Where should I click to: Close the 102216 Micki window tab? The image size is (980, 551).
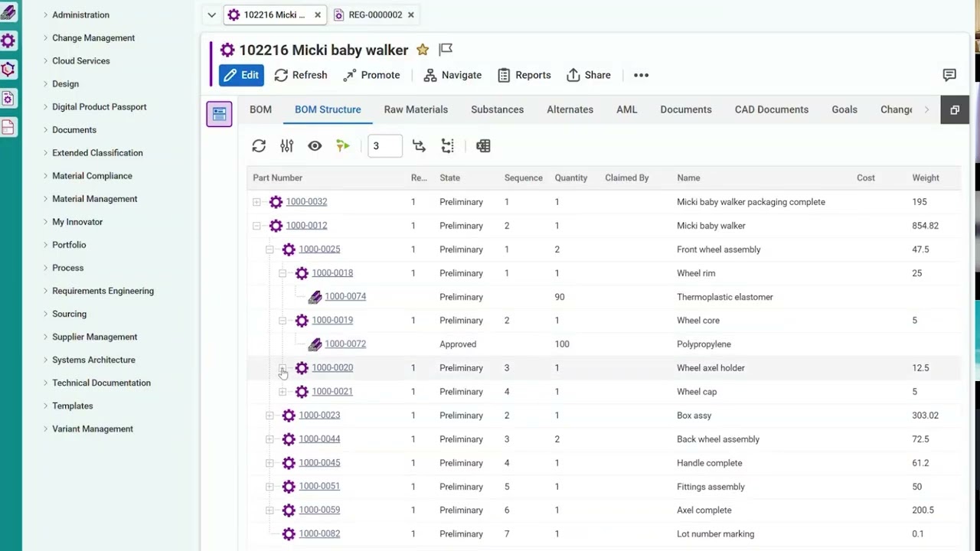(x=318, y=15)
